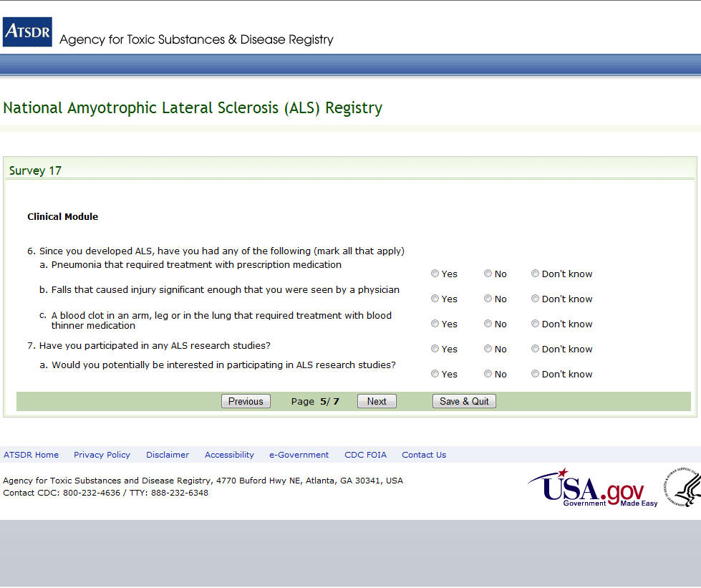
Task: Open the Privacy Policy link
Action: click(102, 455)
